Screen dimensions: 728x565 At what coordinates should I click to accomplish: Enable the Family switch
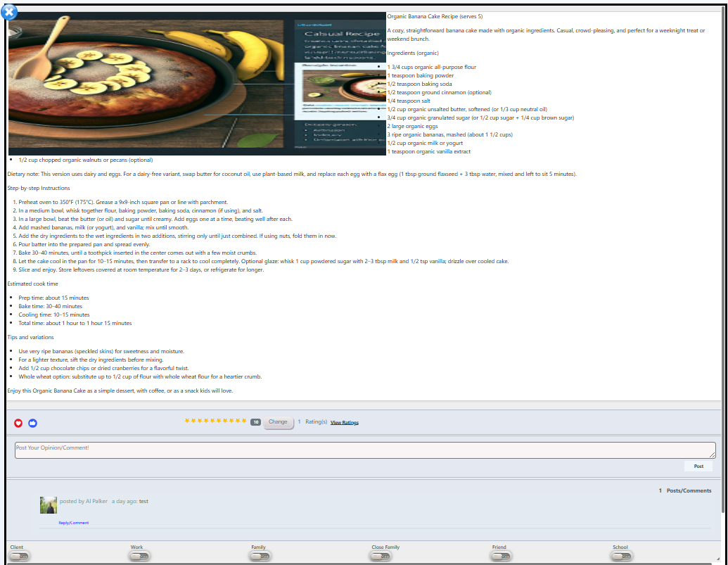point(260,556)
